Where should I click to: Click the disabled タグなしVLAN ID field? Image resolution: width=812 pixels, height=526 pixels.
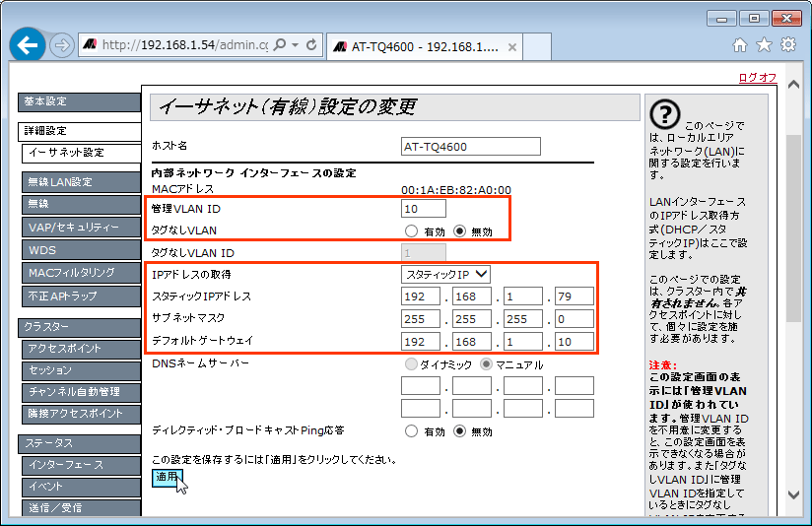tap(424, 252)
